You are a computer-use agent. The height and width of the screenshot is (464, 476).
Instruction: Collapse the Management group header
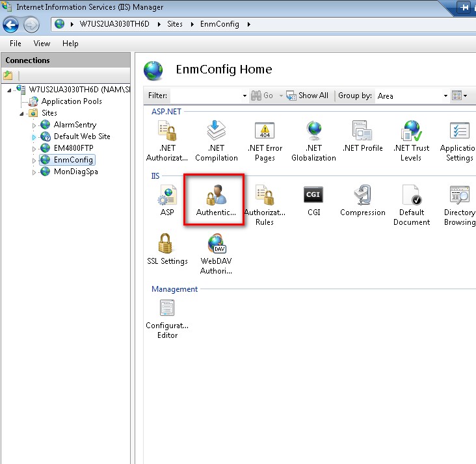pos(174,289)
